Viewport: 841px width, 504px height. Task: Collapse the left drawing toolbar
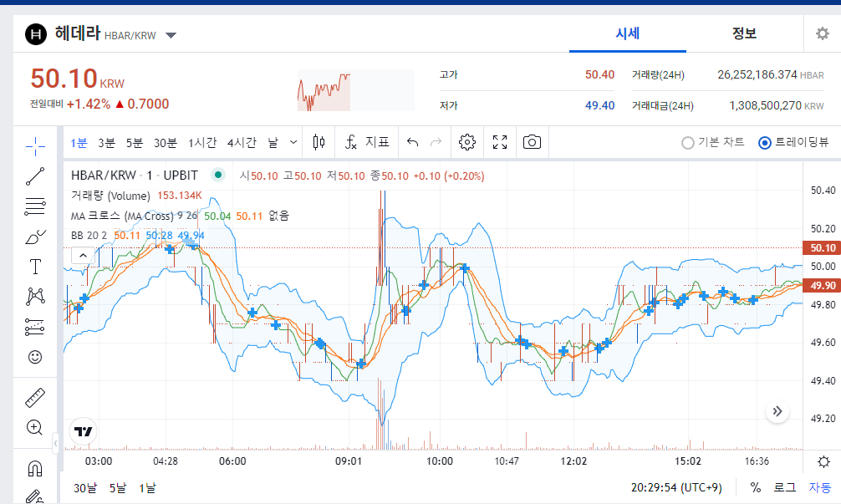(x=56, y=443)
